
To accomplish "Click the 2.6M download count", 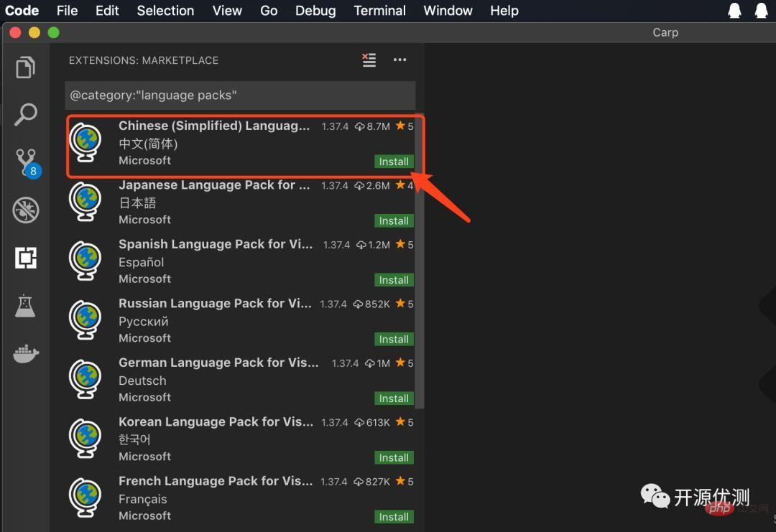I will point(372,185).
